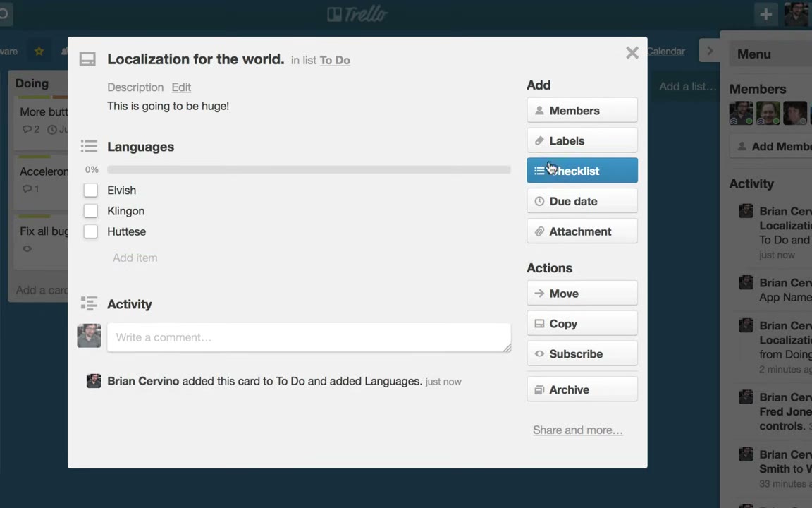
Task: Click the Elvish item text
Action: pyautogui.click(x=122, y=190)
